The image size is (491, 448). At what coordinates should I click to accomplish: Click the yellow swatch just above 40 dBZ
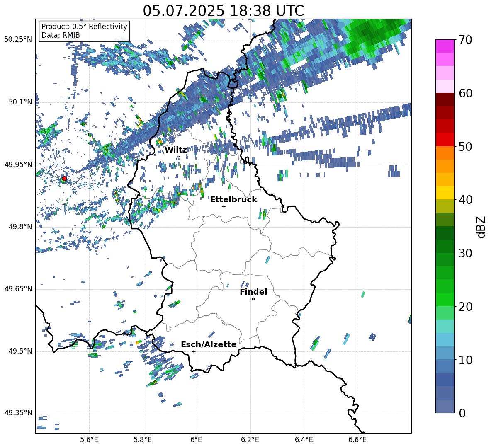coord(445,193)
